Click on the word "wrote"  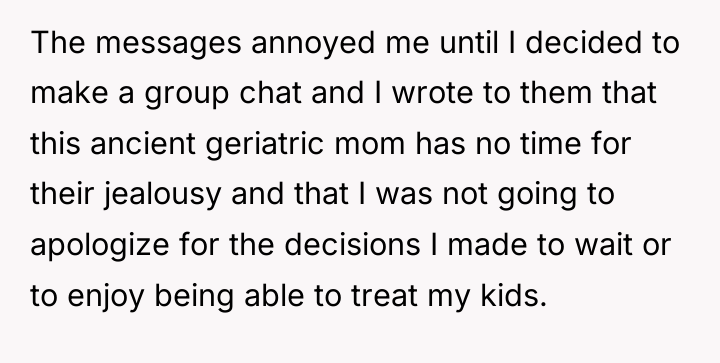pos(432,94)
